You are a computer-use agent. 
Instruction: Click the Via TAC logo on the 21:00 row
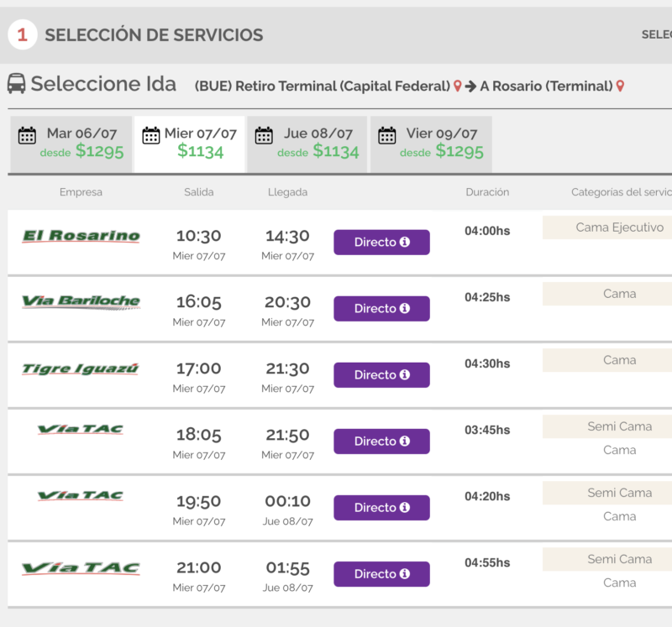click(81, 568)
